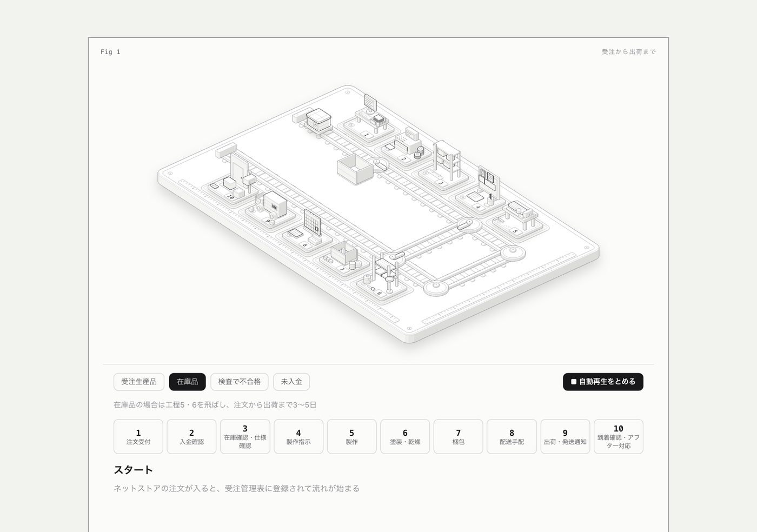This screenshot has width=757, height=532.
Task: Click the スタート heading
Action: point(134,470)
